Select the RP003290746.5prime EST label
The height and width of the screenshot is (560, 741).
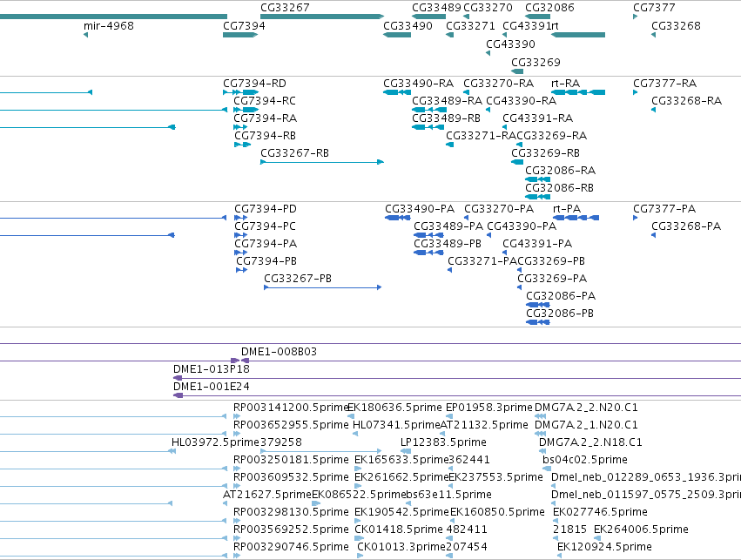coord(291,547)
